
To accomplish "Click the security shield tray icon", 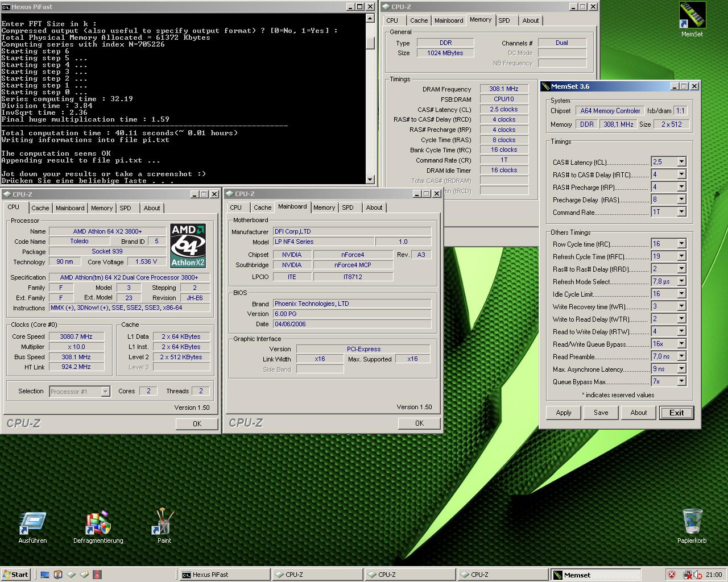I will (672, 575).
